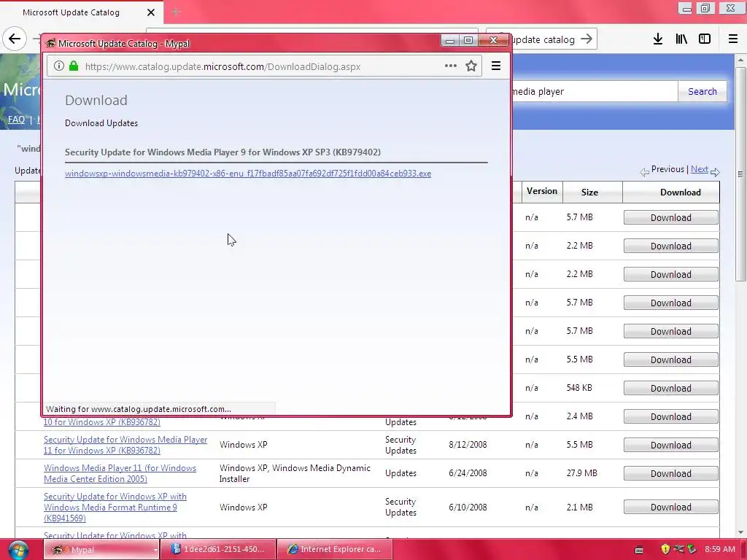Click the 'Waiting for www.catalog.update.microsoft.com' status text
747x560 pixels.
138,409
